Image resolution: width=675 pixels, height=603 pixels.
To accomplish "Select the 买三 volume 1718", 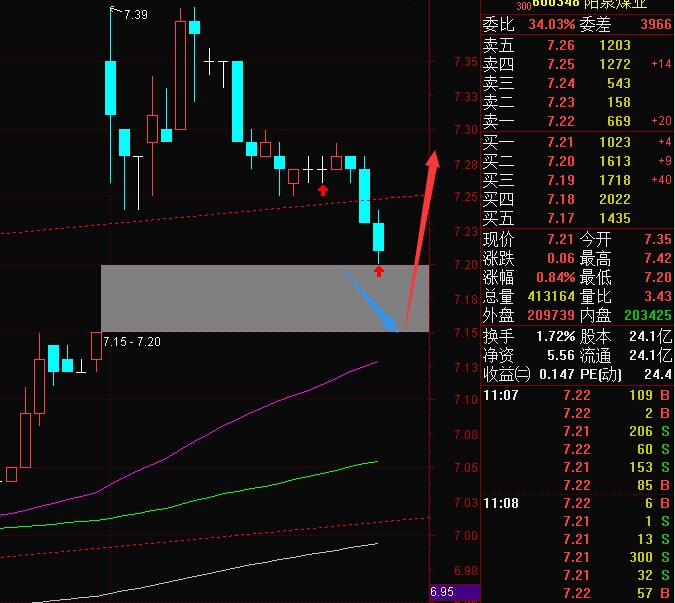I will pos(615,180).
